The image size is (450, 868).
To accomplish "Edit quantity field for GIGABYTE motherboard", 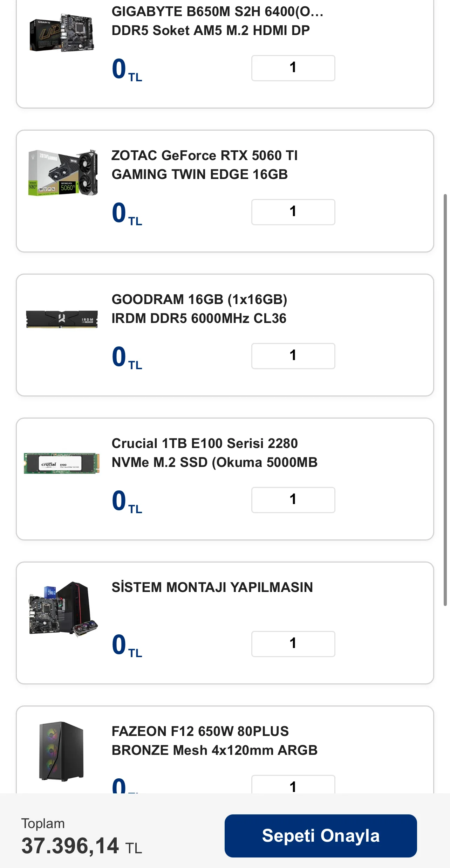I will point(293,68).
